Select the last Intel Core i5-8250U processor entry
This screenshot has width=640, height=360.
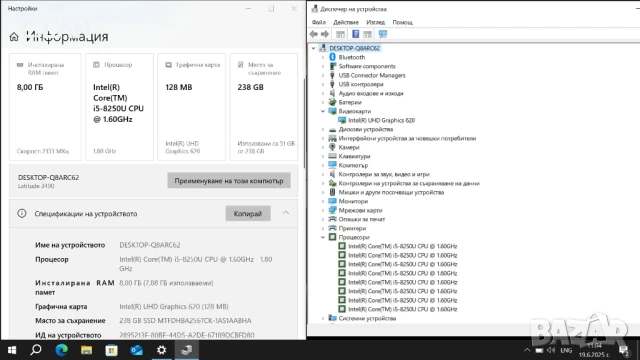402,309
